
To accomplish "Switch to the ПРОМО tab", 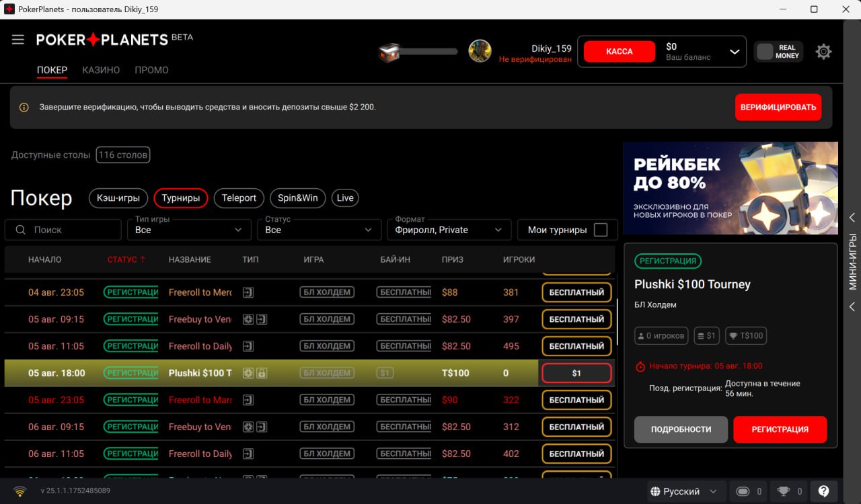I will [x=151, y=70].
